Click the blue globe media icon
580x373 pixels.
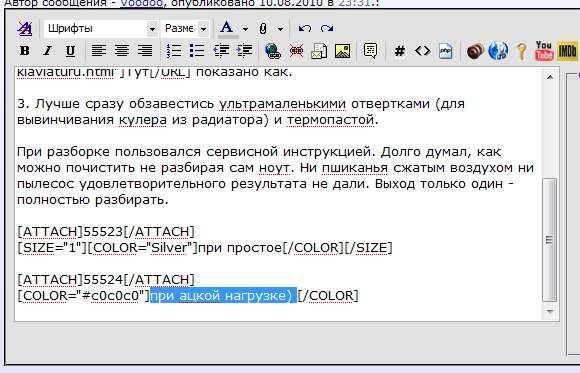pyautogui.click(x=498, y=51)
